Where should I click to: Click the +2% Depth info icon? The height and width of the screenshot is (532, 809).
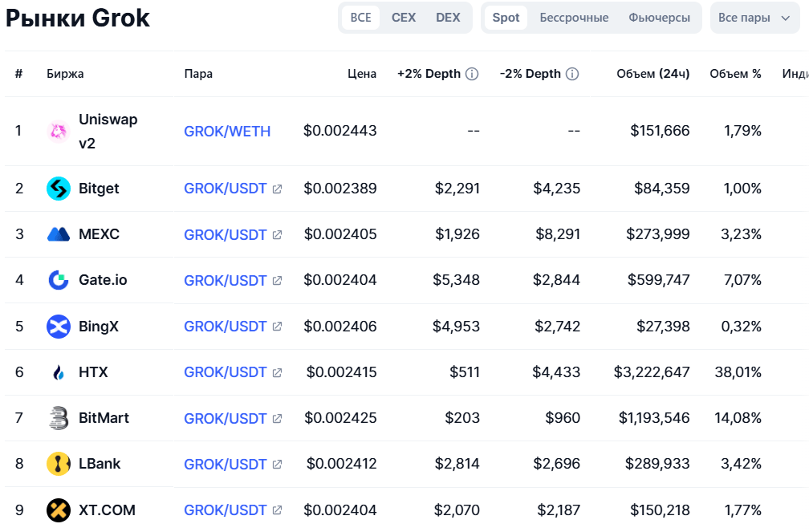coord(472,74)
